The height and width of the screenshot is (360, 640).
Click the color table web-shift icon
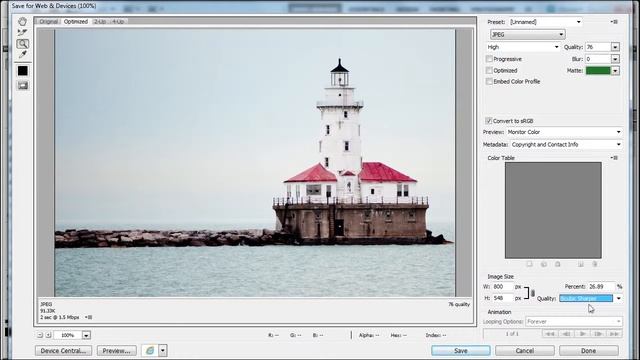(544, 264)
